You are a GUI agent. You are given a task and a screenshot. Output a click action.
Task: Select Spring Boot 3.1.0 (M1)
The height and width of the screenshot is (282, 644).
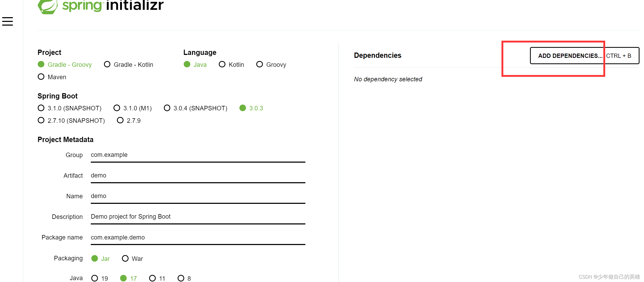pos(133,108)
